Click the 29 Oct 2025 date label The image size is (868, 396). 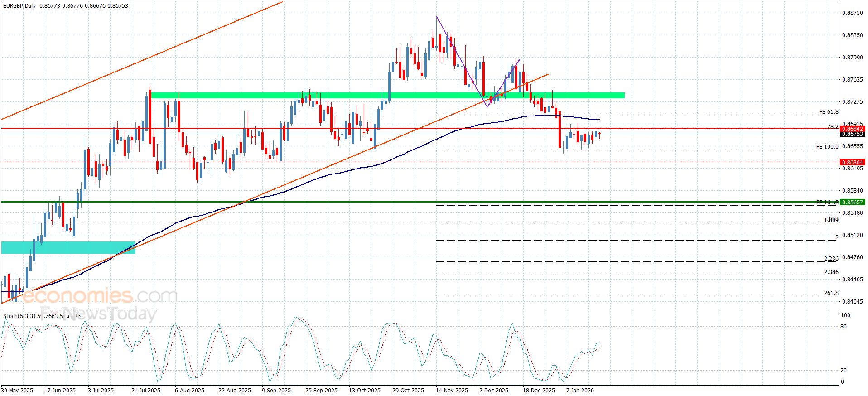point(408,390)
